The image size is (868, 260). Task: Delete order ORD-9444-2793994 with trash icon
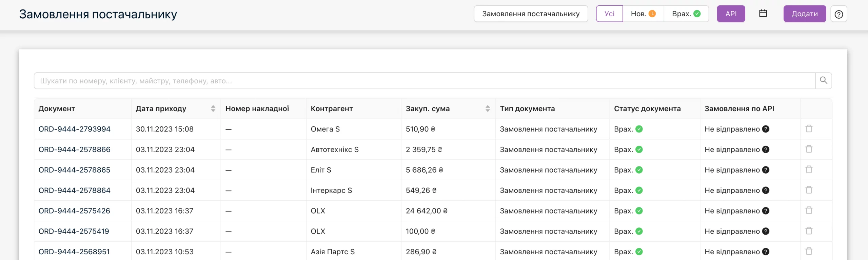coord(809,129)
